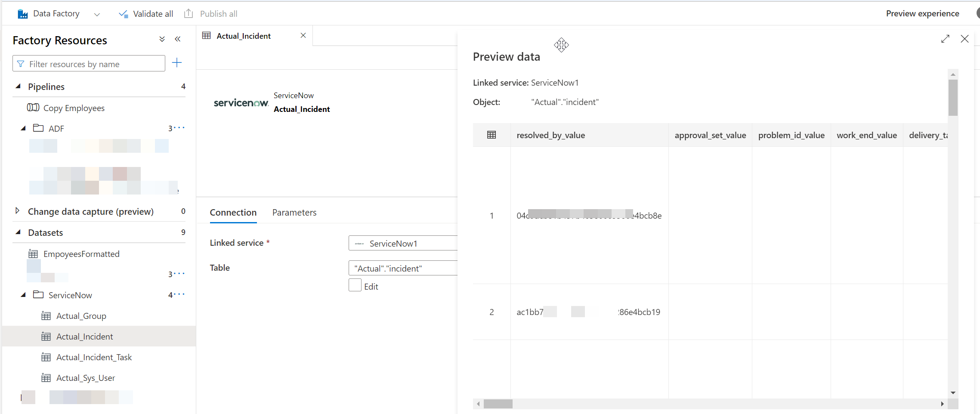Select row 1 number cell
Screen dimensions: 980x414
492,215
